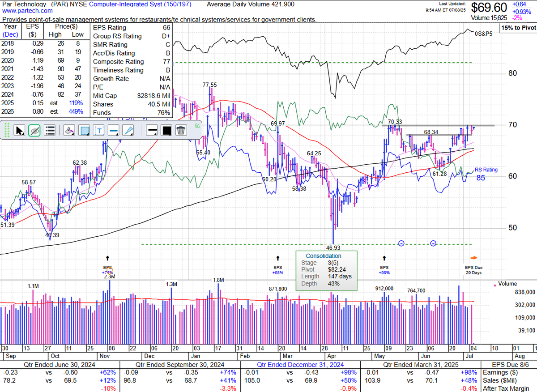
Task: Select the text box tool
Action: tap(98, 130)
